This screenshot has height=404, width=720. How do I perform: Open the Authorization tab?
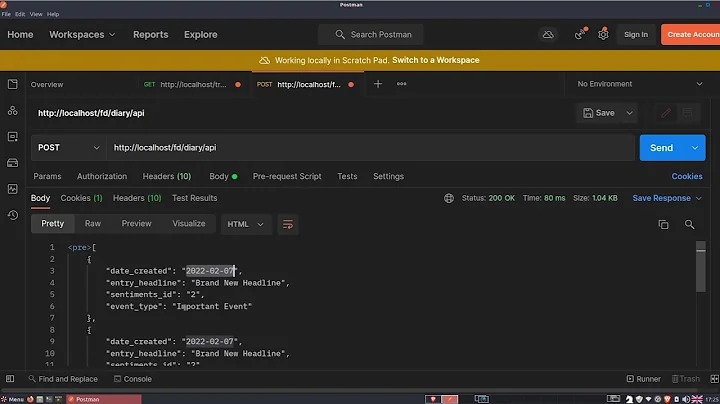(102, 176)
